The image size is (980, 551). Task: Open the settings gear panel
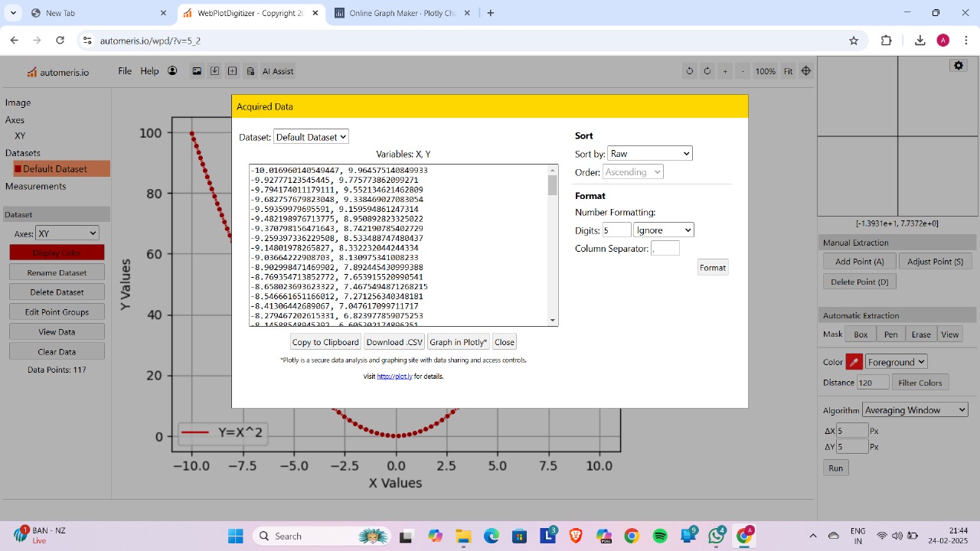click(958, 65)
